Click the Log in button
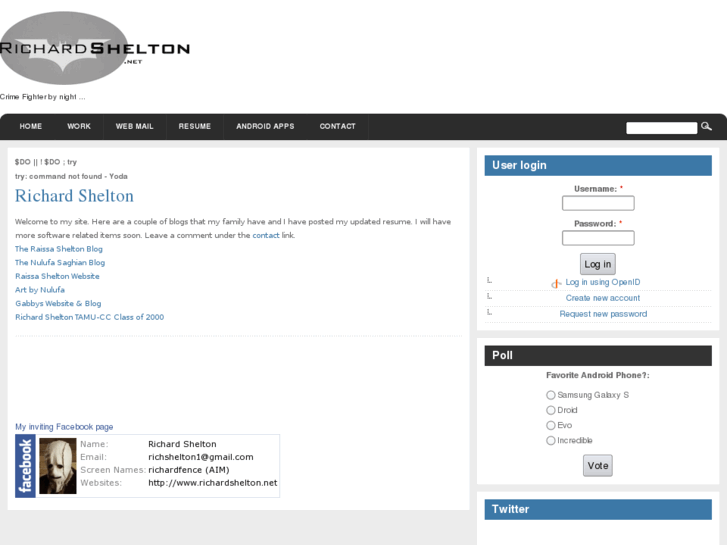The height and width of the screenshot is (545, 727). 598,264
